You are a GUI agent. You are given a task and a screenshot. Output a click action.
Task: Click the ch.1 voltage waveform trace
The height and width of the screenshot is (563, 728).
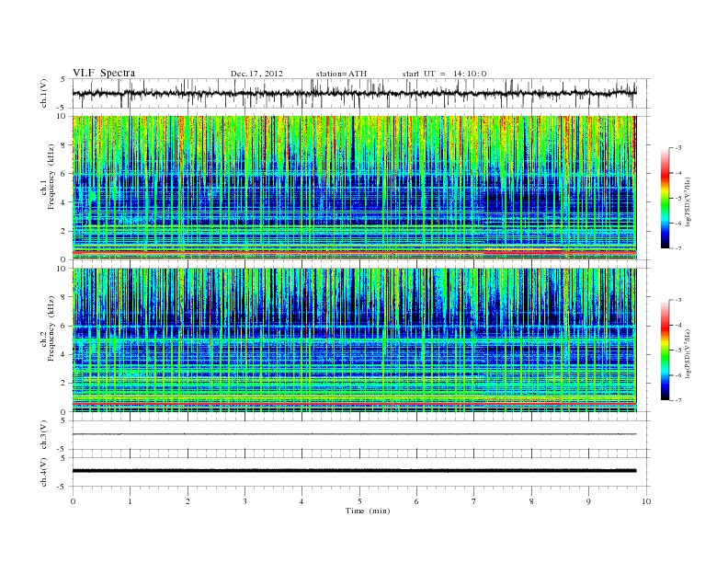[x=354, y=93]
